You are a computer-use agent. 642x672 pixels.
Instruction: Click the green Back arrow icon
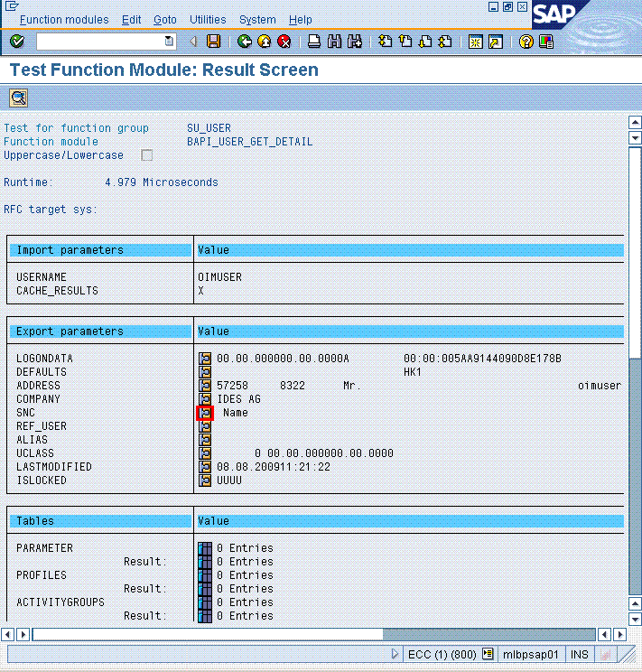245,42
